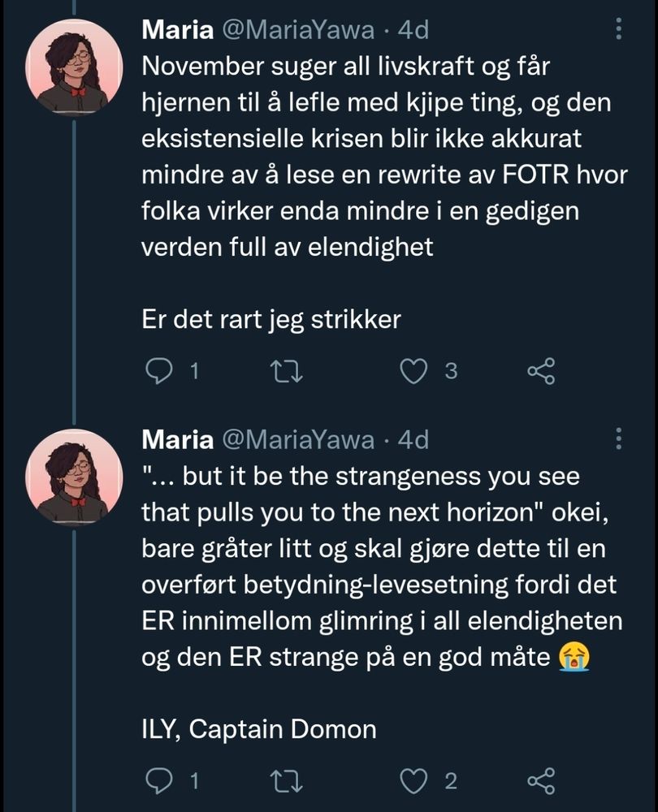Open the first tweet's 4d timestamp
Viewport: 658px width, 812px height.
tap(412, 31)
